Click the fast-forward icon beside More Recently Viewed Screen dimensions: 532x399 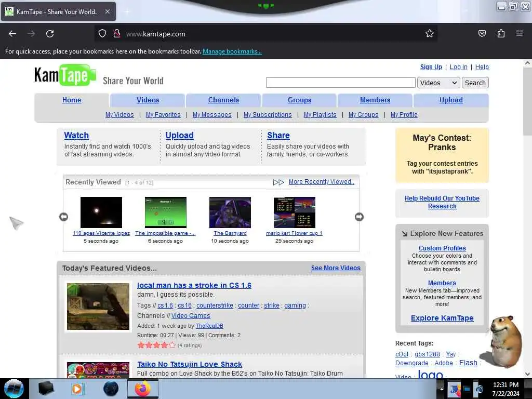coord(278,182)
